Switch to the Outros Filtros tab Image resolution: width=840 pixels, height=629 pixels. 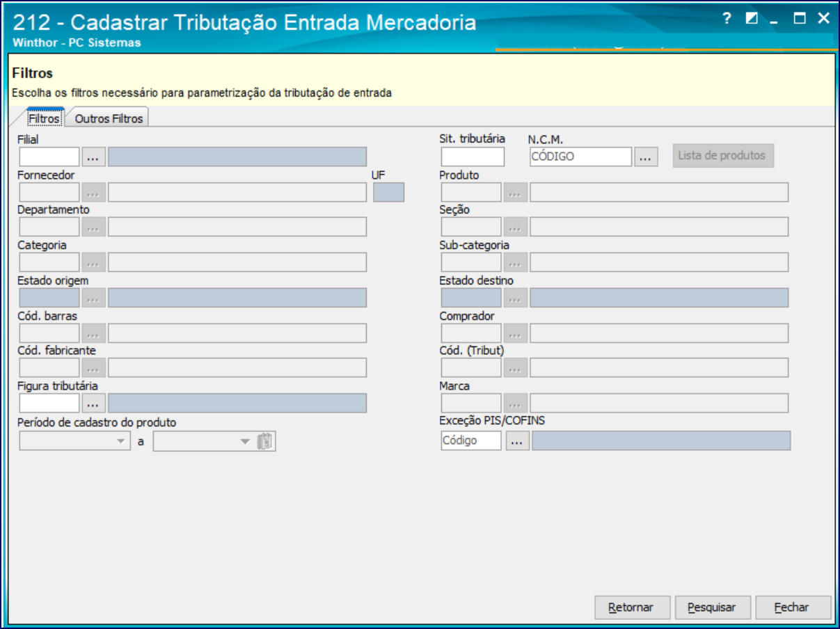click(109, 119)
